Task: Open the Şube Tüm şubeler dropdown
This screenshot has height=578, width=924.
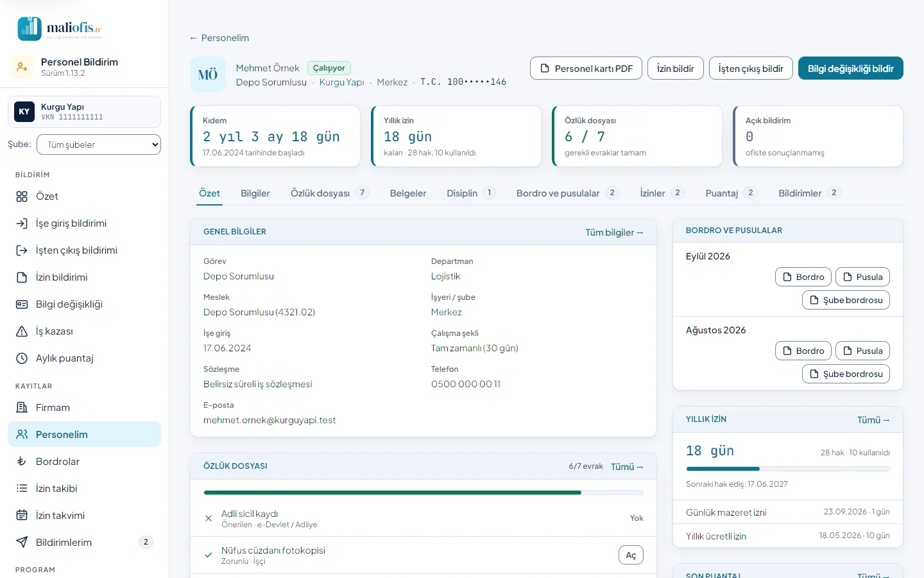Action: (99, 144)
